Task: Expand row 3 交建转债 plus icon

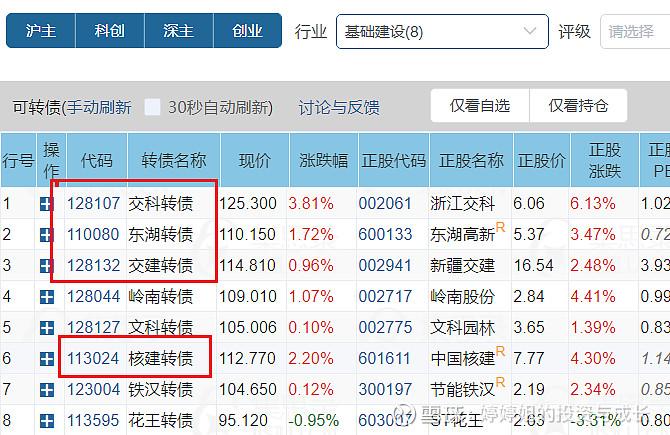Action: pos(47,266)
